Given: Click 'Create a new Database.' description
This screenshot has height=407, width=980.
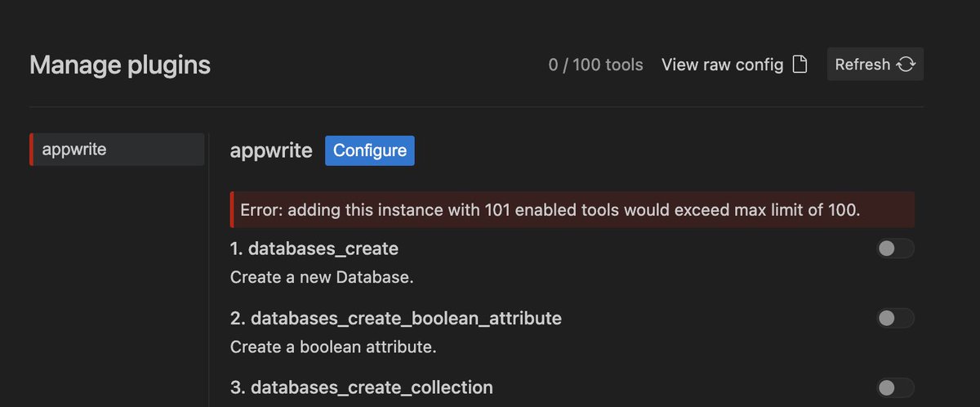Looking at the screenshot, I should (322, 277).
